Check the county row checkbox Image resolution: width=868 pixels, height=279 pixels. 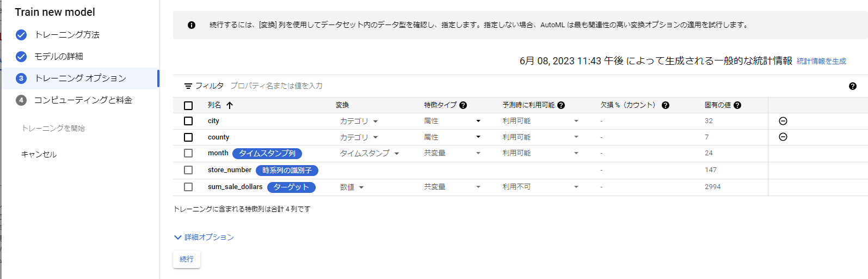[x=188, y=137]
